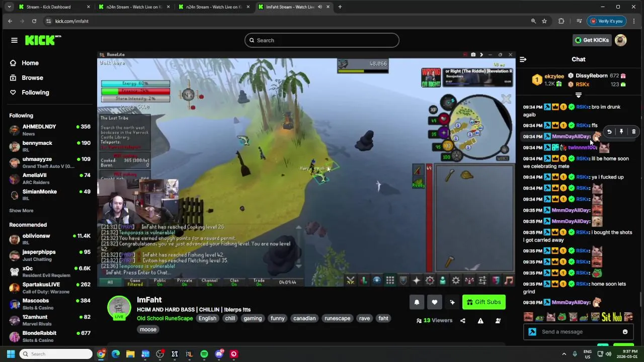Expand the chat leaderboard chevron
The image size is (644, 362).
tap(579, 95)
